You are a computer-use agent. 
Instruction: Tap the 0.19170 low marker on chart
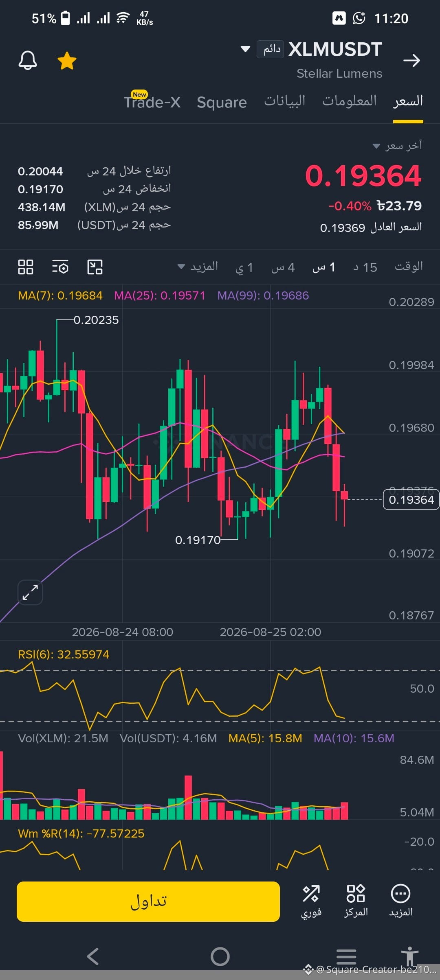click(198, 540)
